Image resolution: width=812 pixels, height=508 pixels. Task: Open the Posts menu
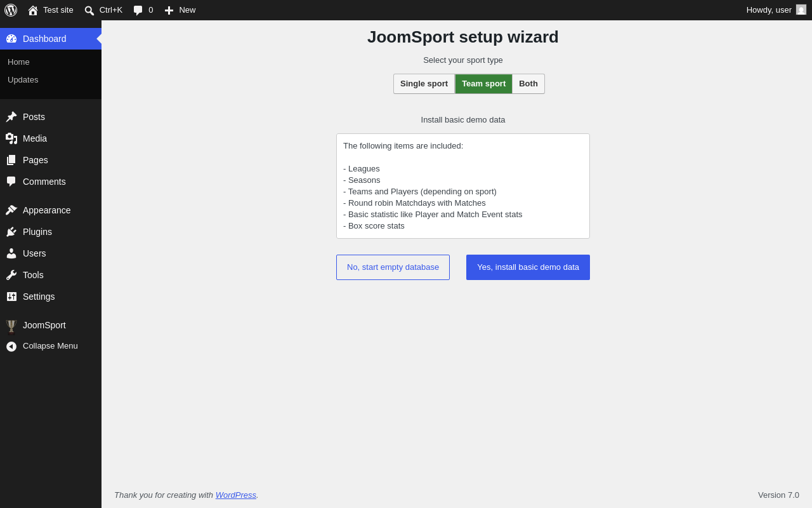51,117
